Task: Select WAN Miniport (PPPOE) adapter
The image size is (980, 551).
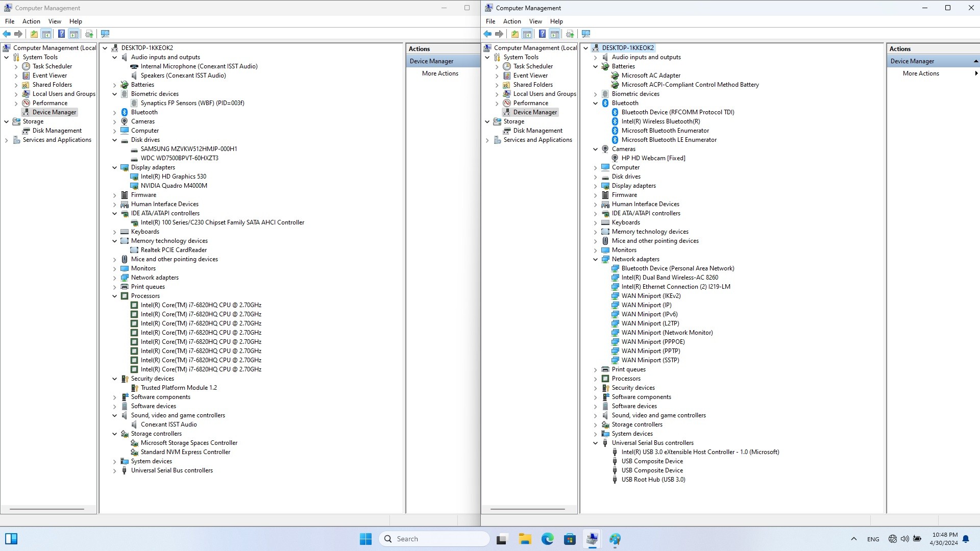Action: (x=653, y=342)
